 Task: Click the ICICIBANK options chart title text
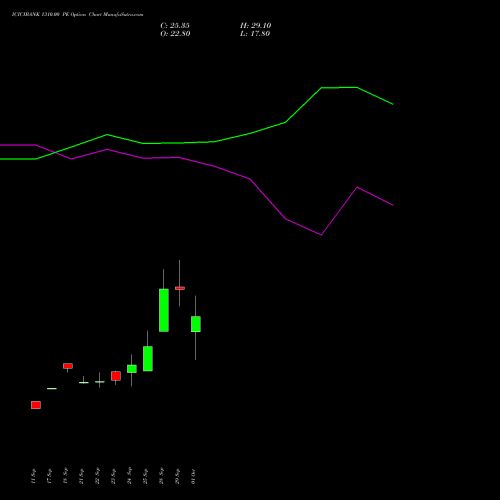click(78, 15)
